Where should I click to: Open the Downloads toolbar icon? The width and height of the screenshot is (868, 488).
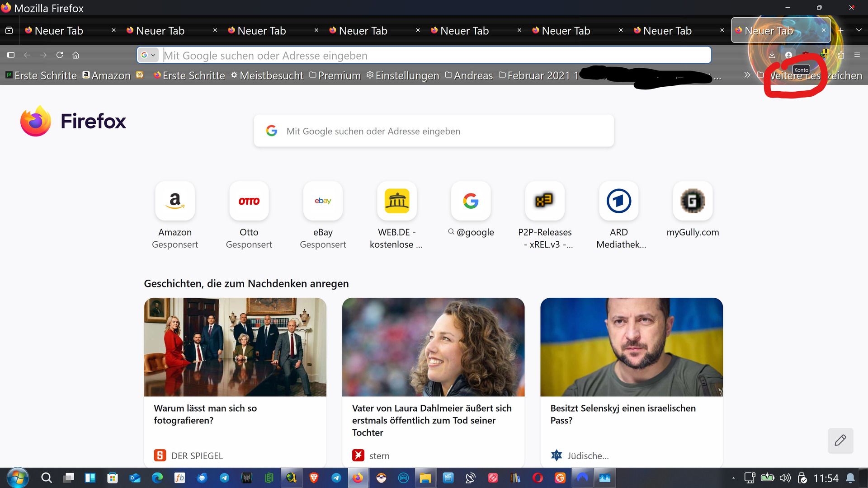point(772,55)
